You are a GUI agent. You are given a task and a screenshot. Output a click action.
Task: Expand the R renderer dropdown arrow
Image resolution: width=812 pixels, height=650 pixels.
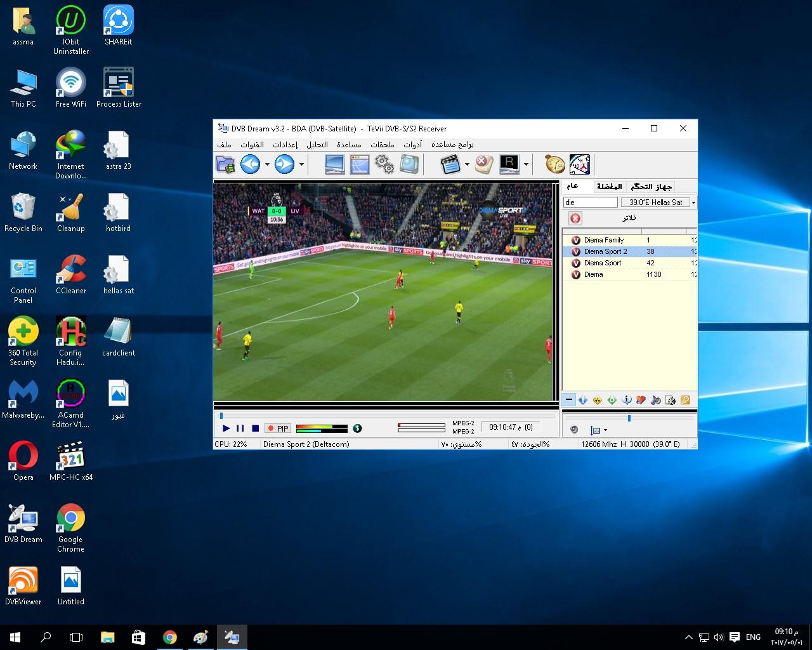coord(526,164)
